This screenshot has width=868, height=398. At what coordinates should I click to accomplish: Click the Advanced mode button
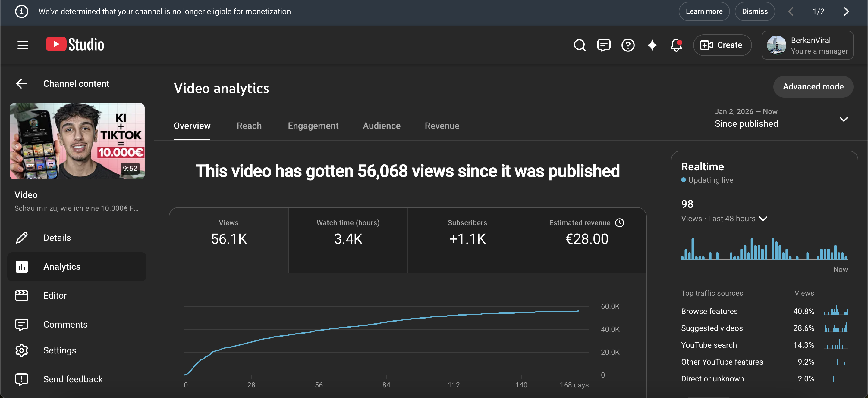[813, 87]
